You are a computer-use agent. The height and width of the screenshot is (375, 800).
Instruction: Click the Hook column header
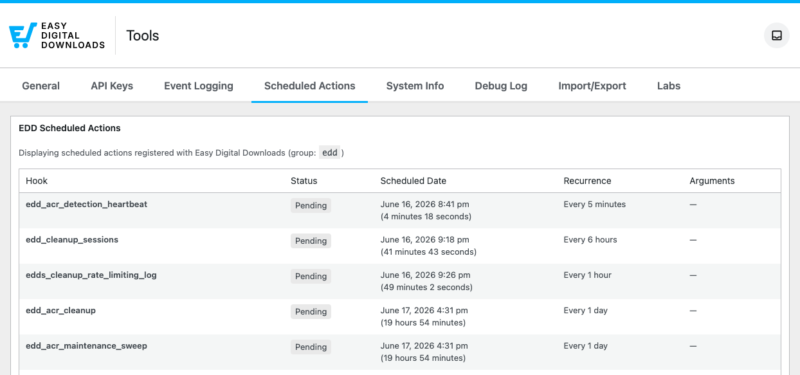coord(37,181)
